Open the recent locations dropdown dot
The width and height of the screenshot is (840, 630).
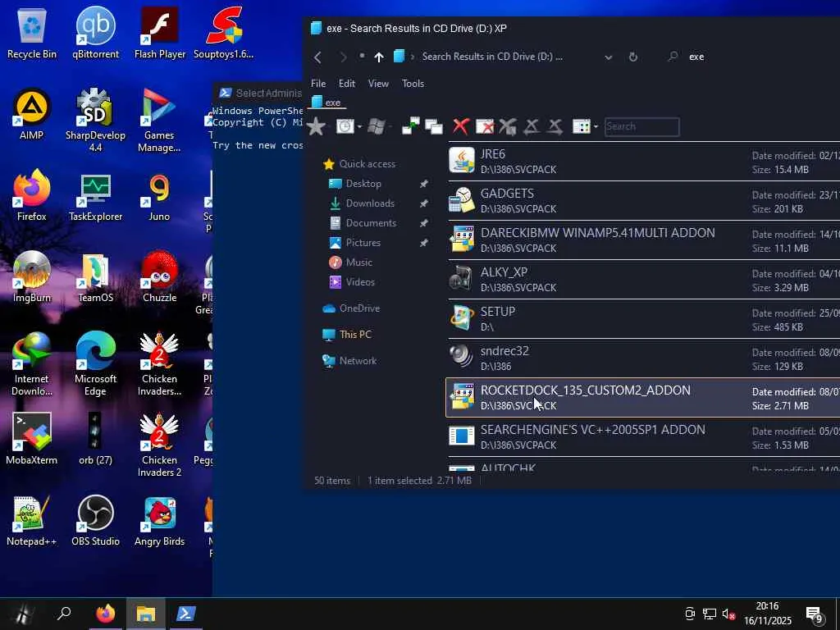362,56
